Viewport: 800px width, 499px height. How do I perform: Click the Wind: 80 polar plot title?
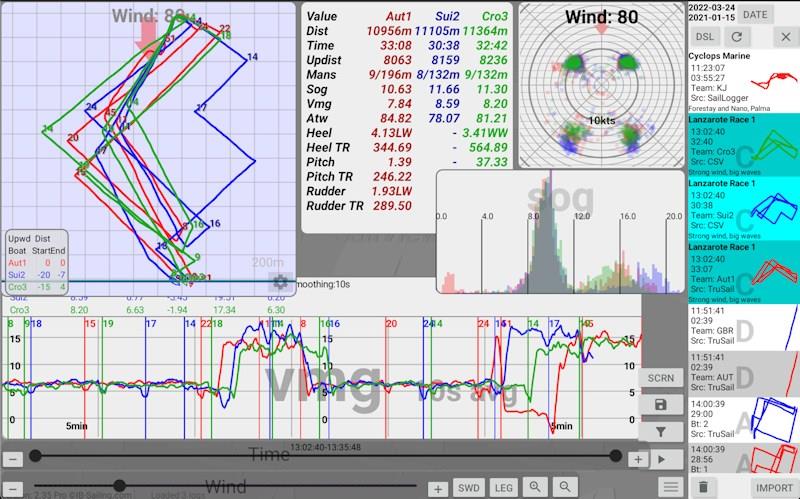602,17
